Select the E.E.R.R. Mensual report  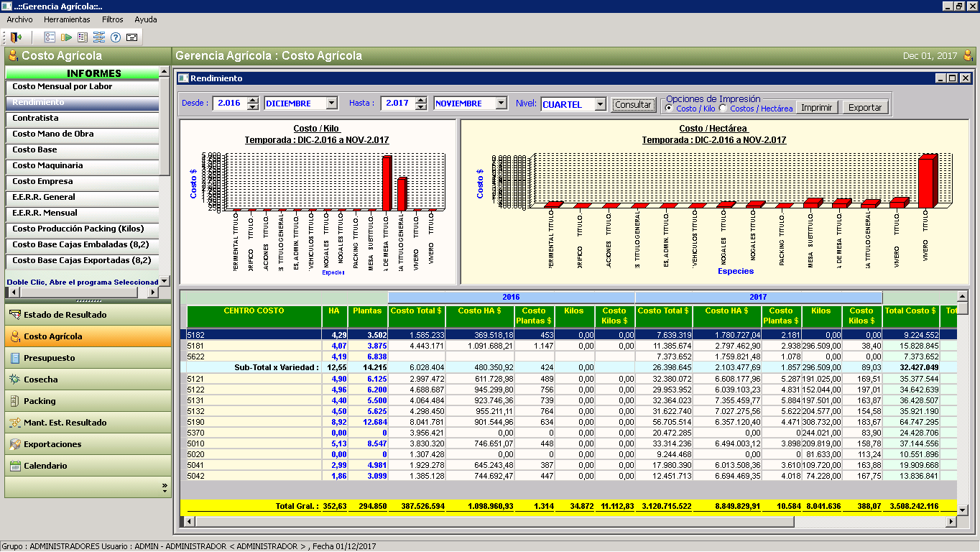coord(82,213)
